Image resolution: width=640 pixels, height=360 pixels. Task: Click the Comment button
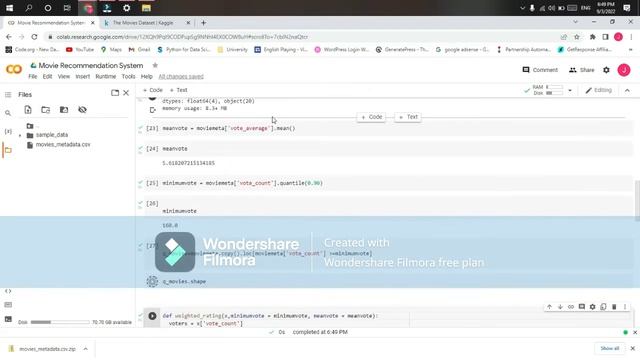click(x=540, y=70)
